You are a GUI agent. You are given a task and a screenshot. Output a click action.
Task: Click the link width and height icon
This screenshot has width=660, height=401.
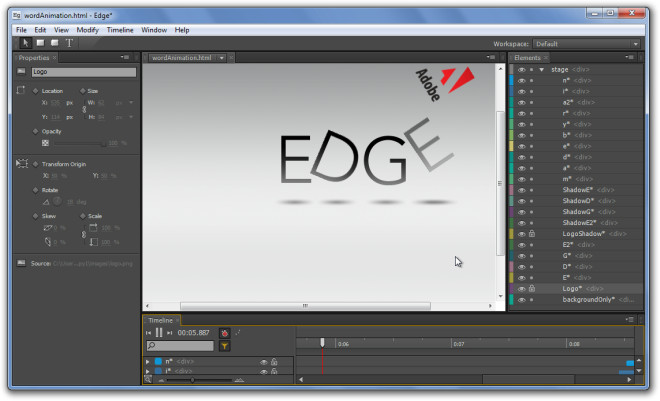click(x=84, y=109)
